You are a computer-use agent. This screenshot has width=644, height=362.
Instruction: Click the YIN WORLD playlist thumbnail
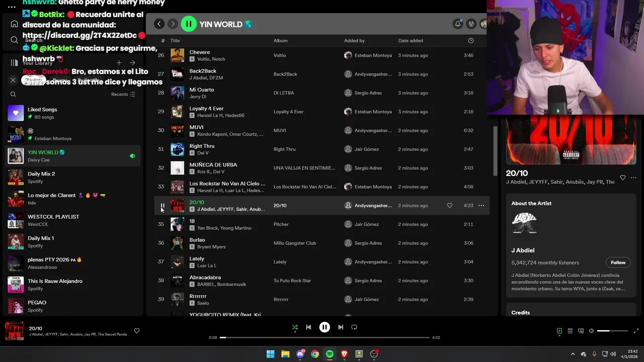pos(16,156)
